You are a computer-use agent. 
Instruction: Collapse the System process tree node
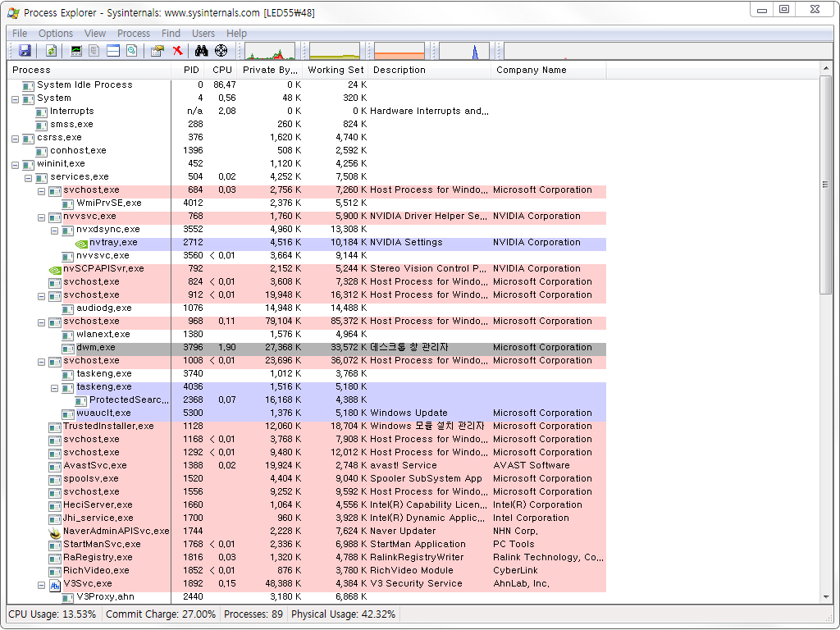[x=15, y=99]
